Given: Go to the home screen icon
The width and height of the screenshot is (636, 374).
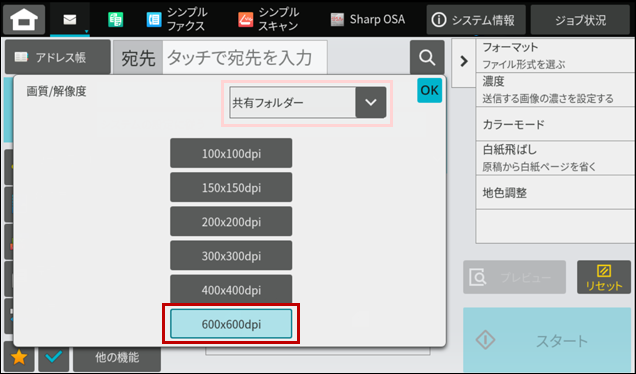Looking at the screenshot, I should click(x=24, y=19).
